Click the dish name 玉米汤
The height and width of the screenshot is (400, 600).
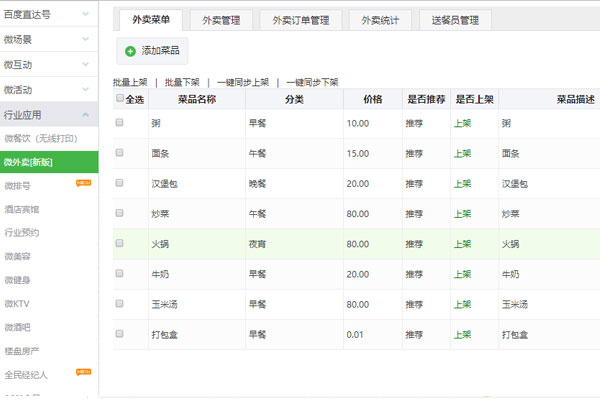(x=165, y=305)
